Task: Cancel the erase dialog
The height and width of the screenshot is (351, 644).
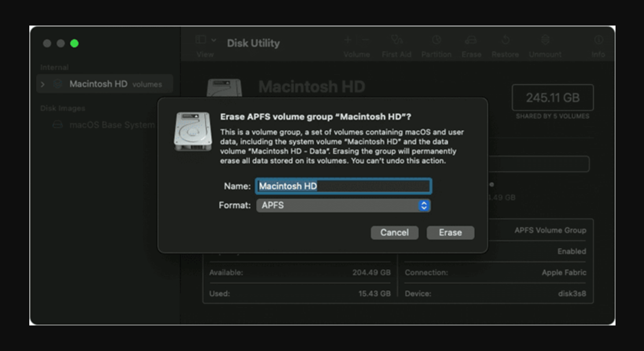Action: (394, 232)
